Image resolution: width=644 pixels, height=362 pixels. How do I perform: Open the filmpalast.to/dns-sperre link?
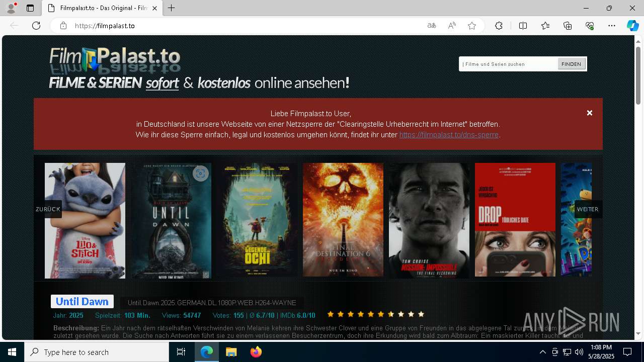pyautogui.click(x=449, y=135)
